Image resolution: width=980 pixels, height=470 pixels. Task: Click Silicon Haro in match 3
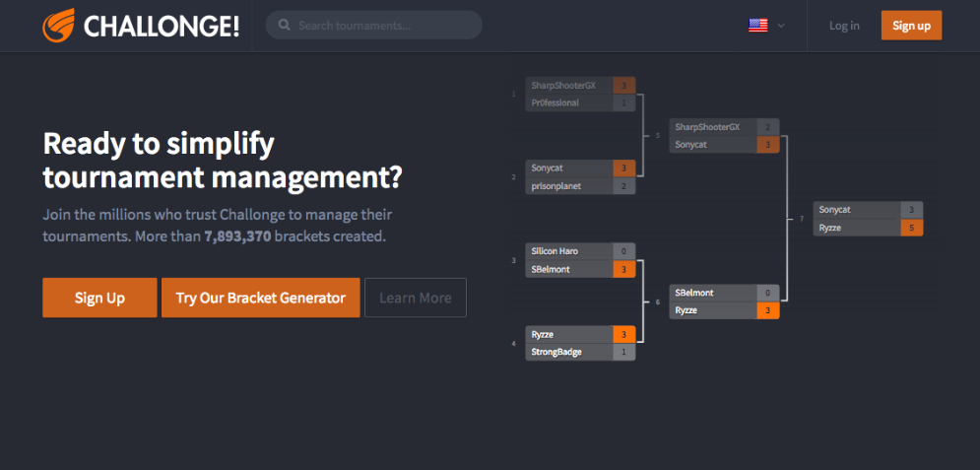[568, 251]
